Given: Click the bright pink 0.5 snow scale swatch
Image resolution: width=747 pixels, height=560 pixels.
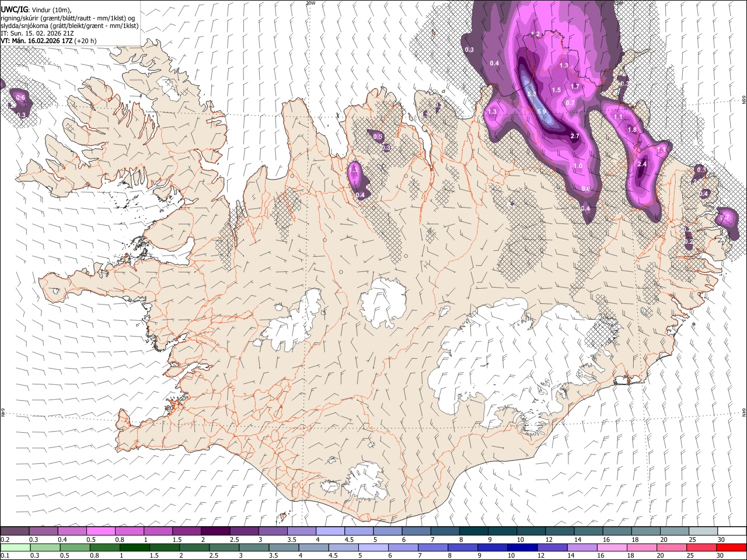Looking at the screenshot, I should click(100, 531).
